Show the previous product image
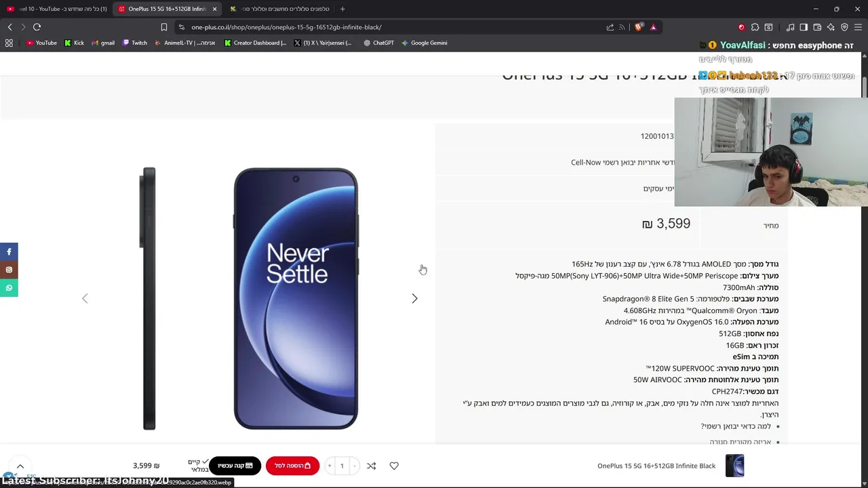The image size is (868, 488). [85, 298]
